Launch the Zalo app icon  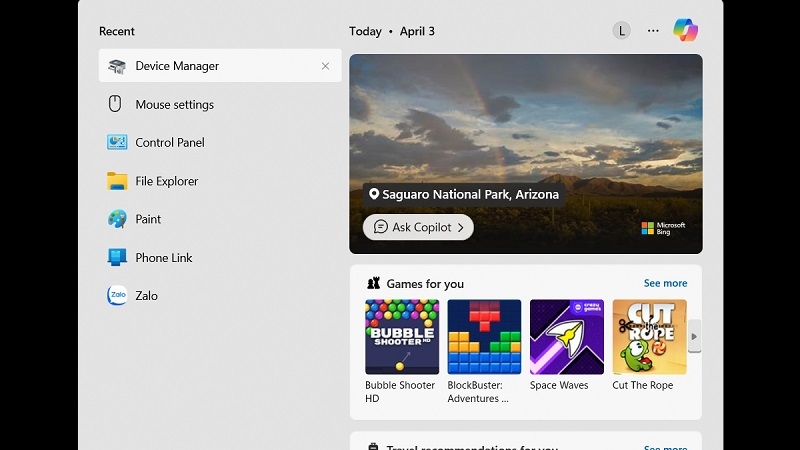(x=117, y=295)
